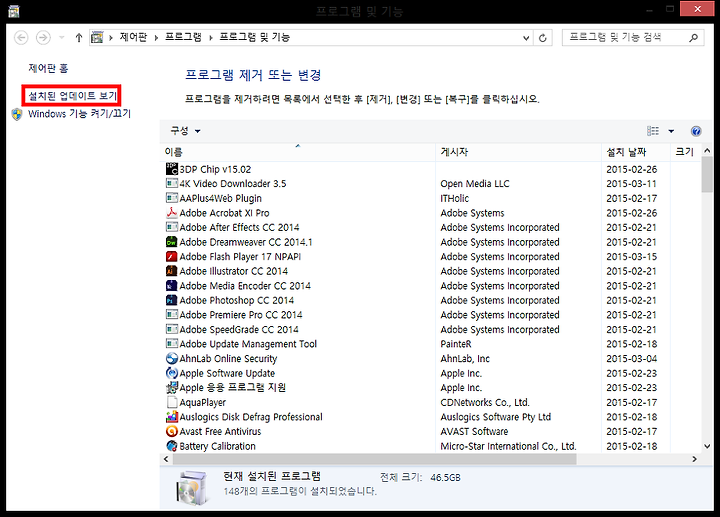
Task: Sort by the 게시자 column header
Action: pos(518,152)
